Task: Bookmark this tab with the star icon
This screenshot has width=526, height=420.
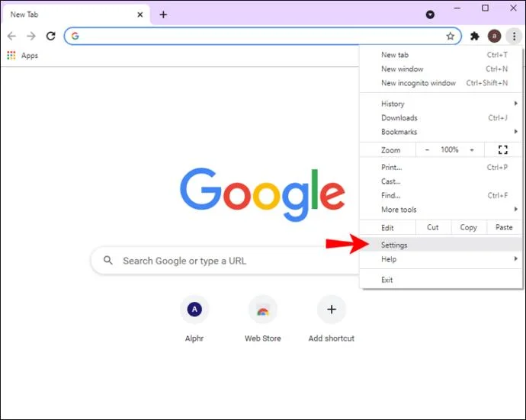Action: (x=451, y=36)
